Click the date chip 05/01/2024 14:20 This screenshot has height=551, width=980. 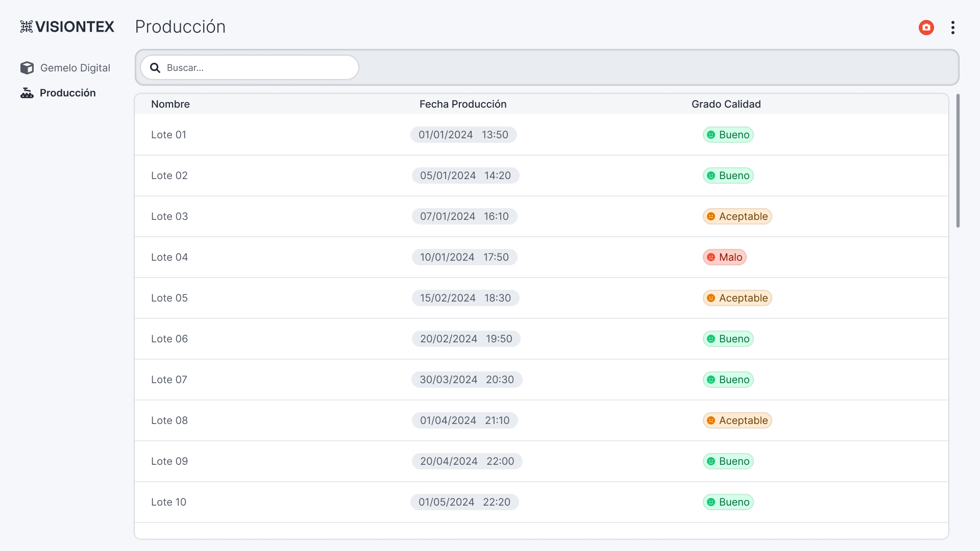(x=465, y=176)
